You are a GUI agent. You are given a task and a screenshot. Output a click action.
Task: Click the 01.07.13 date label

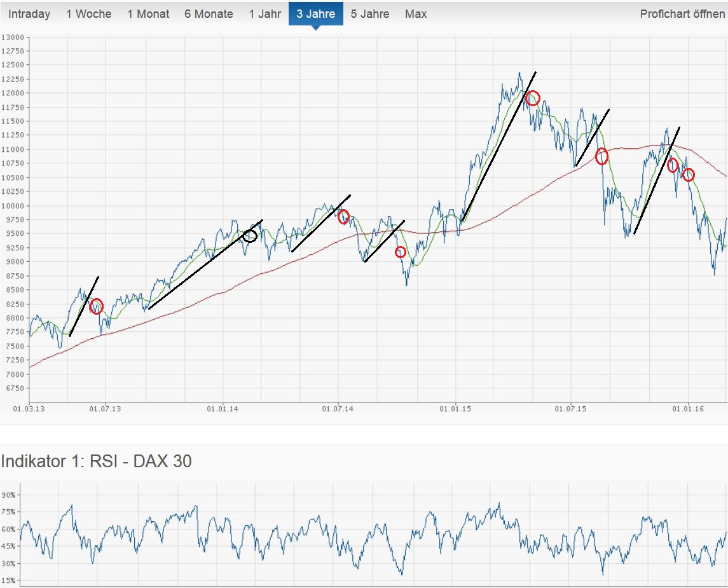[105, 409]
